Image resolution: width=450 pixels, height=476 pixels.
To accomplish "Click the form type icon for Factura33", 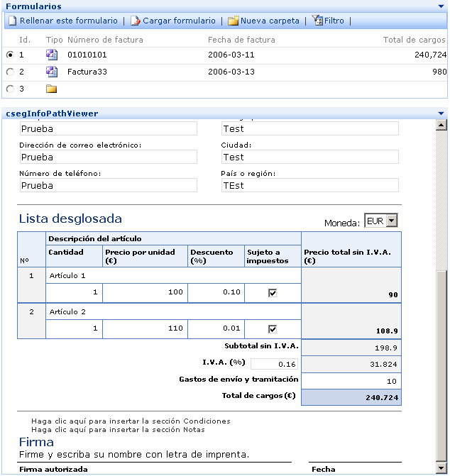I will tap(51, 72).
